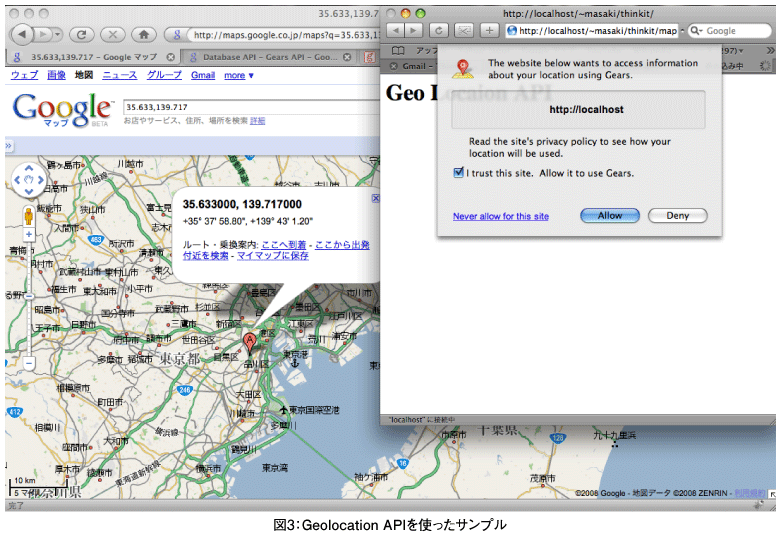
Task: Open the Gmail link on Google bar
Action: click(x=203, y=75)
